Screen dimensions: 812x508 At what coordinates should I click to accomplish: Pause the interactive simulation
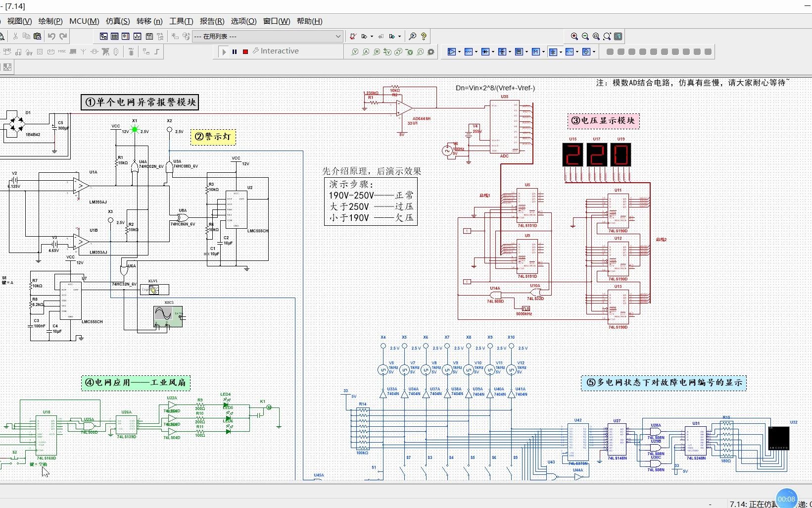(235, 51)
